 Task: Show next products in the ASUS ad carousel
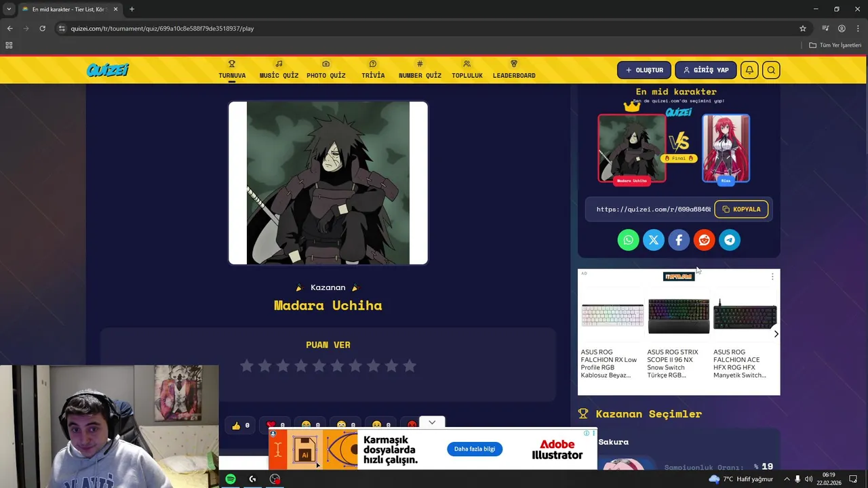coord(776,333)
